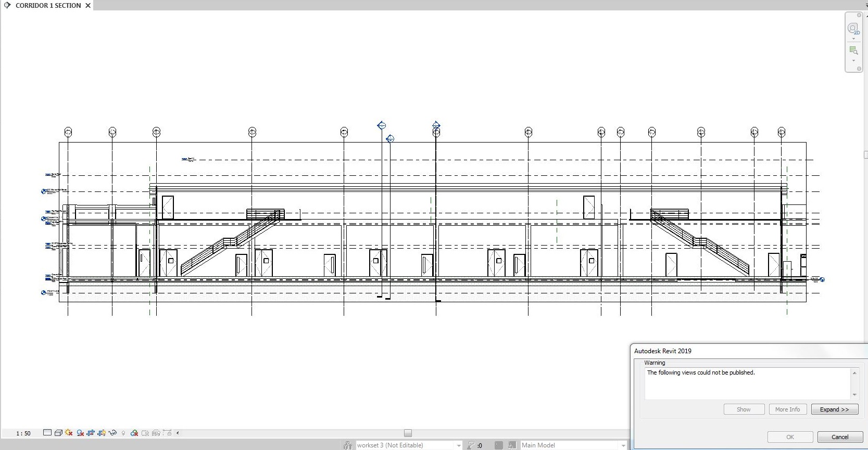Click the vertical view scrollbar thumb
The width and height of the screenshot is (868, 450).
point(866,155)
